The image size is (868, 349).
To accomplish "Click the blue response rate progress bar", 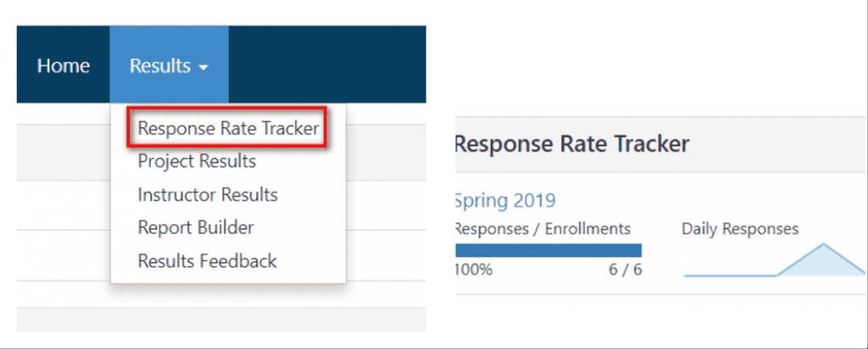I will (548, 250).
